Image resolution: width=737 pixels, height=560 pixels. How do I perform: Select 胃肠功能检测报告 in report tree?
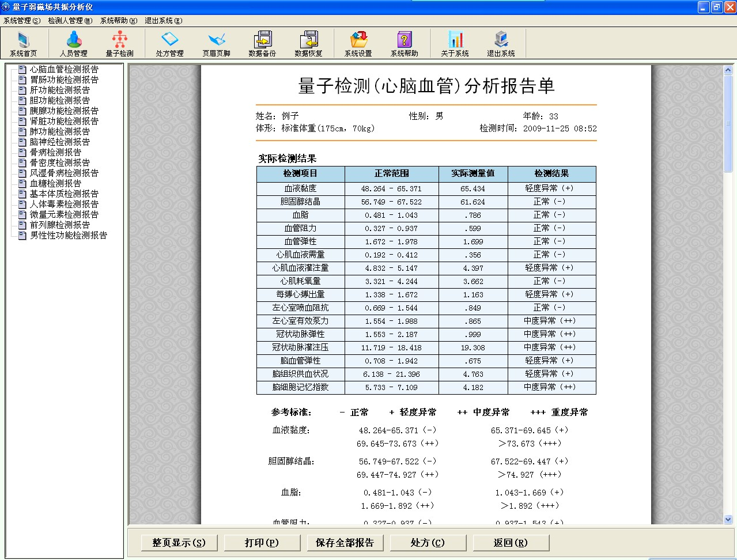(64, 80)
